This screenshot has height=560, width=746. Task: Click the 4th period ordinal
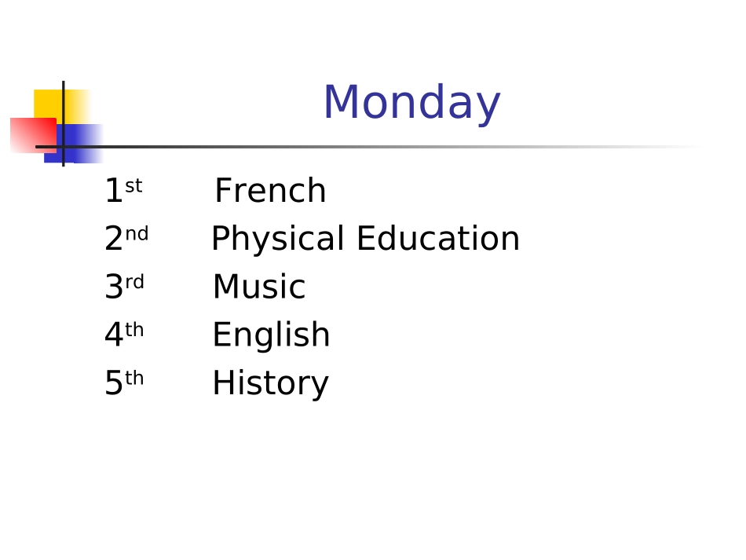tap(124, 334)
